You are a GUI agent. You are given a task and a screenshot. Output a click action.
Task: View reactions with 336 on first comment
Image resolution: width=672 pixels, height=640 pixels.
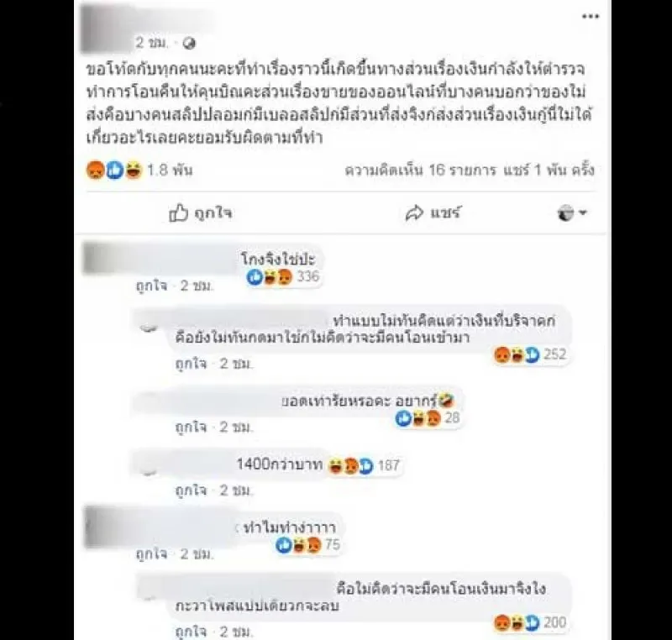click(x=283, y=276)
